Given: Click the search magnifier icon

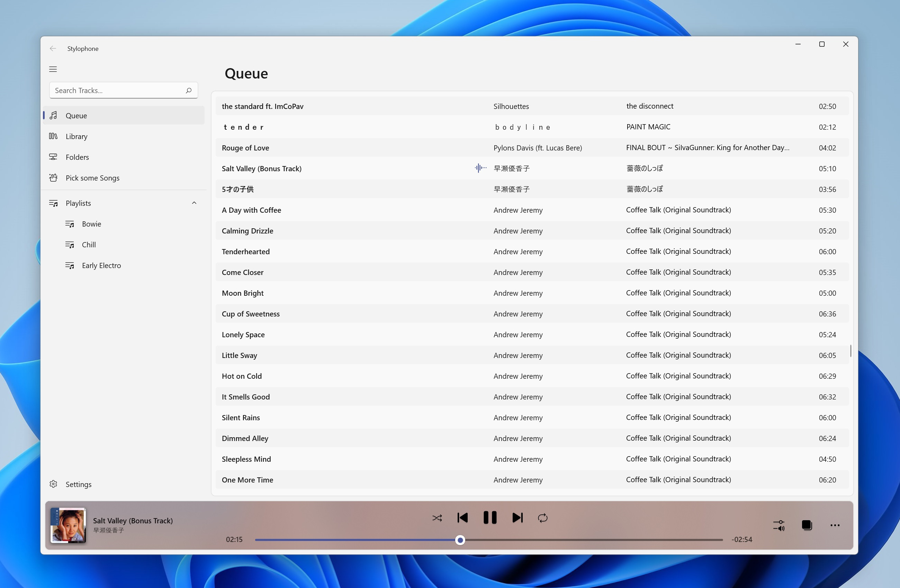Looking at the screenshot, I should coord(189,90).
